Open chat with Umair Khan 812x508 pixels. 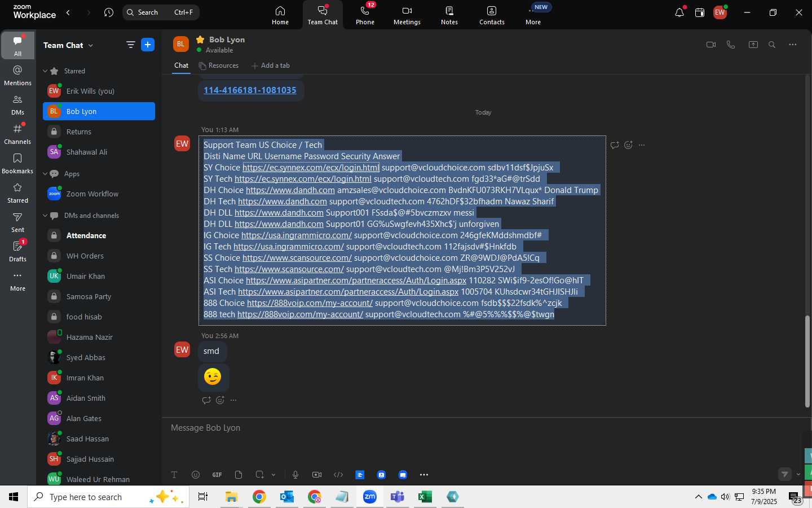[99, 276]
